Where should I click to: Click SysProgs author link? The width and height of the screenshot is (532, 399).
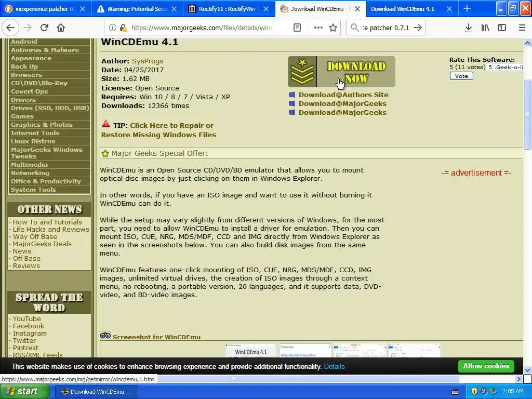tap(147, 61)
